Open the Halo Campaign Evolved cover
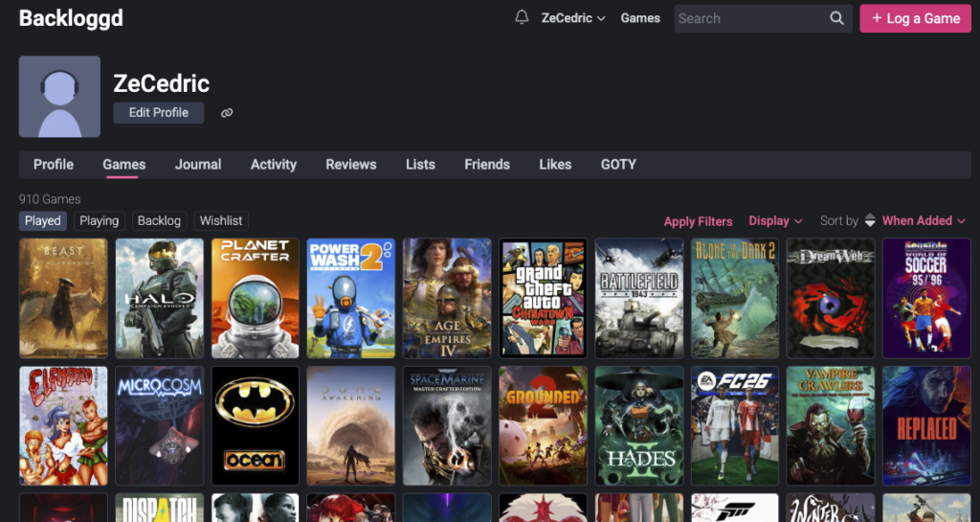This screenshot has height=522, width=980. tap(160, 298)
